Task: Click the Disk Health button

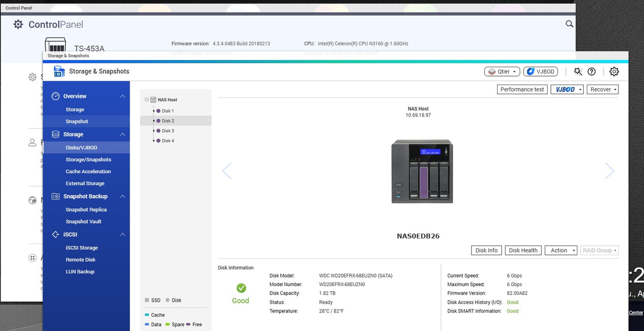Action: (523, 250)
